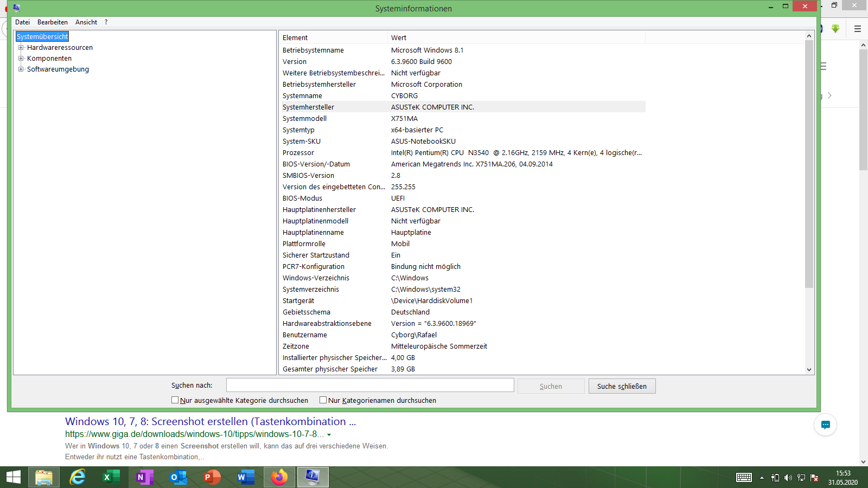
Task: Click the 'Suchen nach' text field
Action: click(370, 385)
